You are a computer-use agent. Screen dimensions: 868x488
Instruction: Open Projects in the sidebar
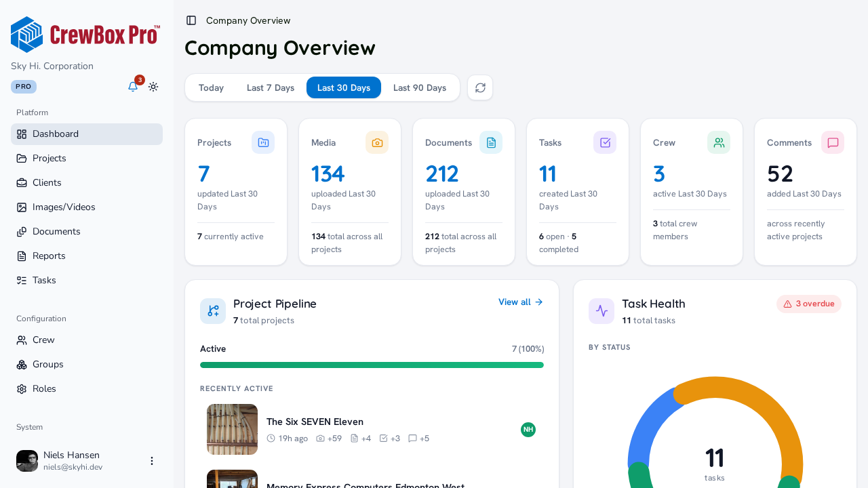coord(87,159)
